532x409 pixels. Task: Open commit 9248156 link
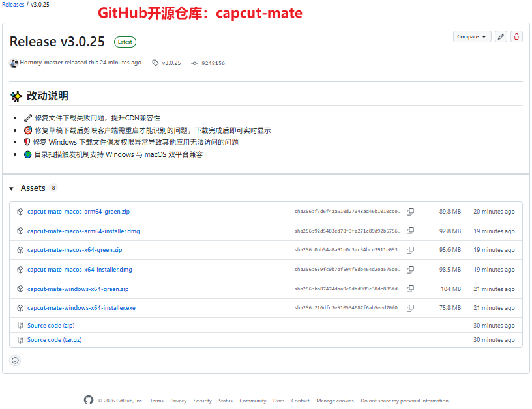(x=213, y=63)
